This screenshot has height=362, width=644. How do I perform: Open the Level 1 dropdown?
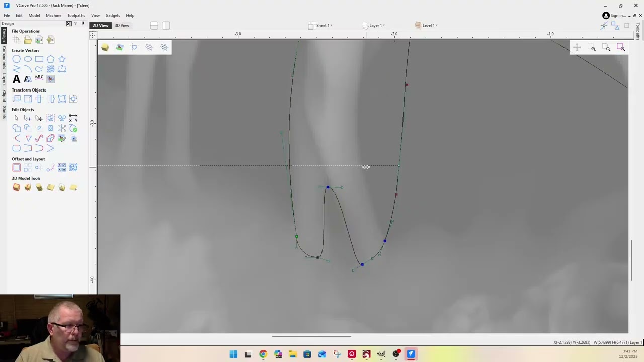(x=427, y=25)
